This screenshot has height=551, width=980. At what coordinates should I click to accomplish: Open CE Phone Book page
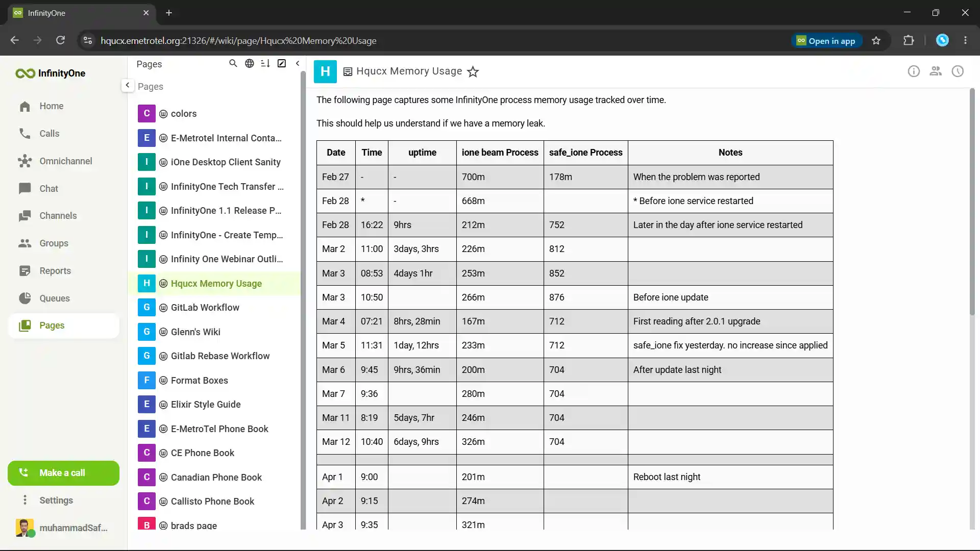click(x=214, y=453)
